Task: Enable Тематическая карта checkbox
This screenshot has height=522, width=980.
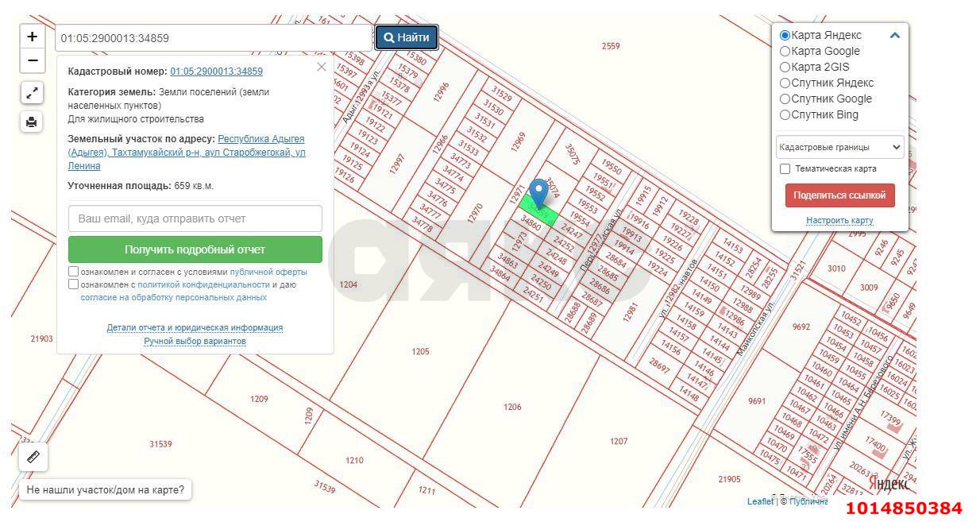Action: 785,169
